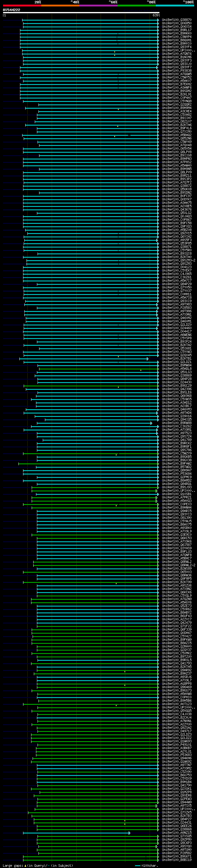197x868 pixels.
Task: Select the UniRef100_A9TAD4 label
Action: 176,413
